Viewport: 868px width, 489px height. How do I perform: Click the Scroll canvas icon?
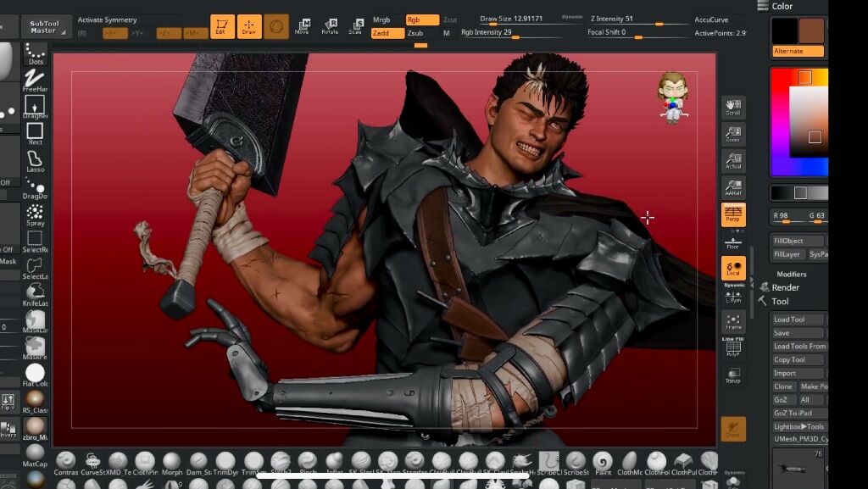[733, 108]
